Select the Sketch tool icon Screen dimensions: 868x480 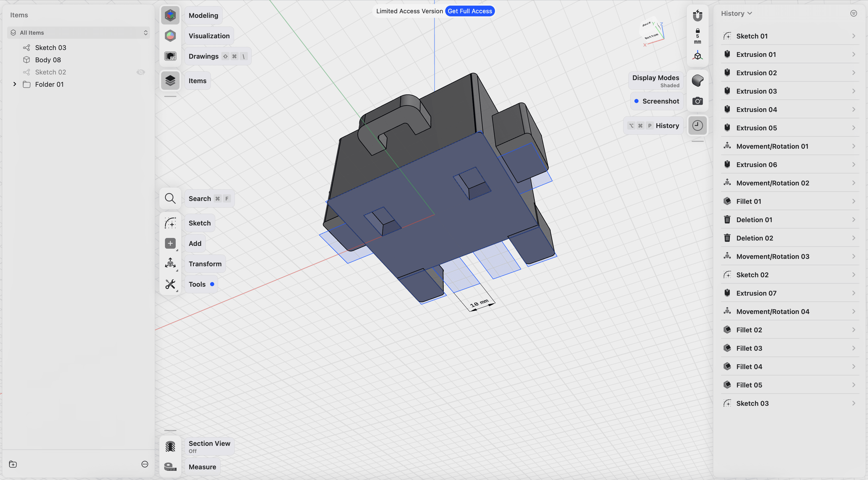point(170,223)
